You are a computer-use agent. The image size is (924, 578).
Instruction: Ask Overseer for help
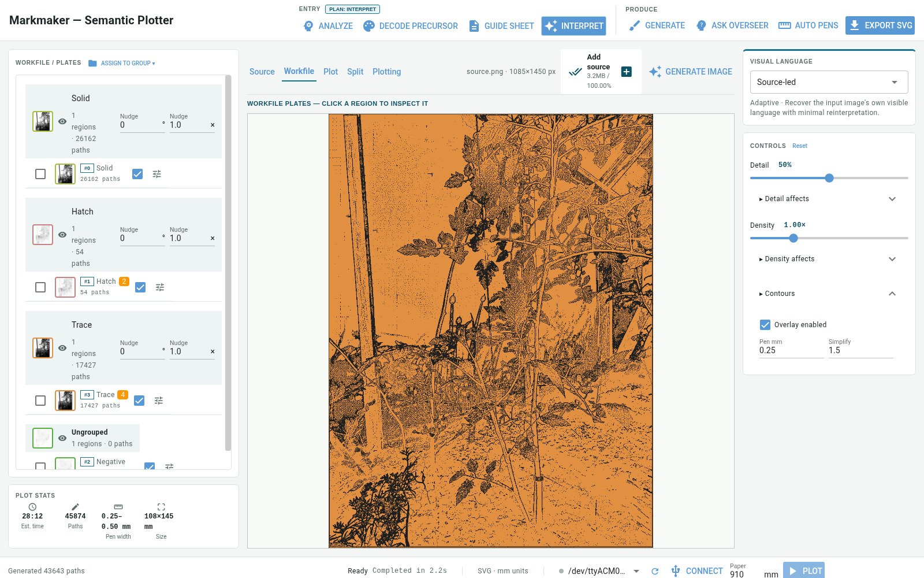coord(732,25)
